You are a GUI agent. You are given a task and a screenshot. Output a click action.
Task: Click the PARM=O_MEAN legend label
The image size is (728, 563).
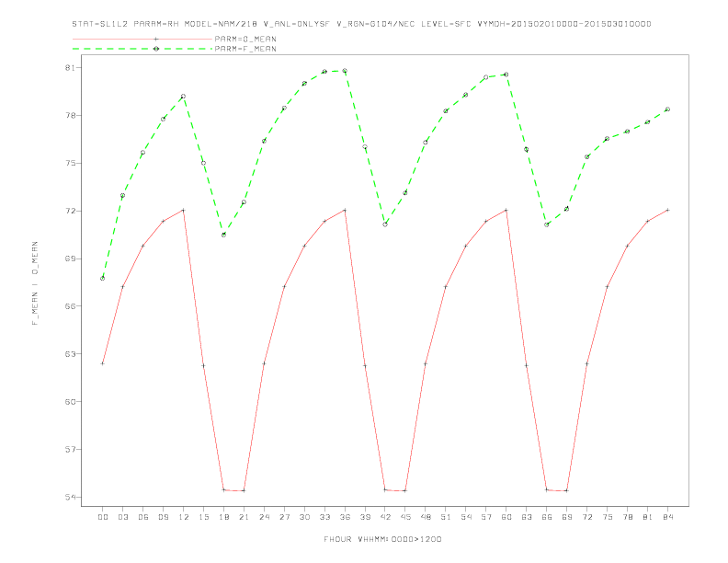pyautogui.click(x=245, y=39)
